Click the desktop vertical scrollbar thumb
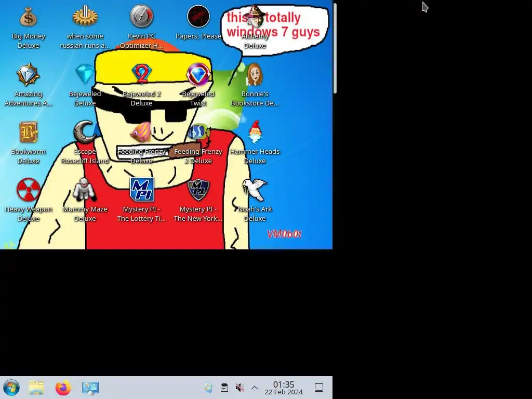 [335, 48]
